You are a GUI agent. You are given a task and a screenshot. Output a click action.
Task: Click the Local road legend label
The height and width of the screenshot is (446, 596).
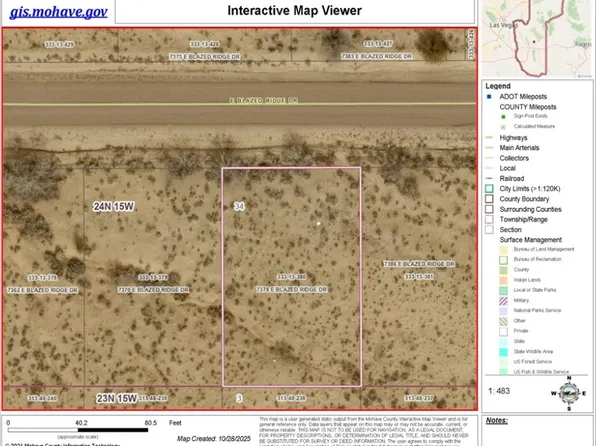click(507, 168)
